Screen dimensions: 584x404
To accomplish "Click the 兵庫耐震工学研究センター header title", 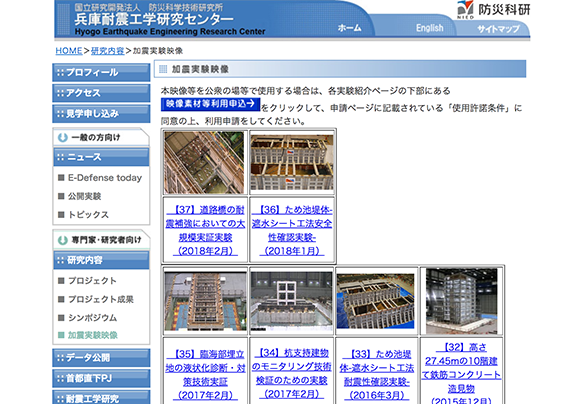I will point(154,19).
